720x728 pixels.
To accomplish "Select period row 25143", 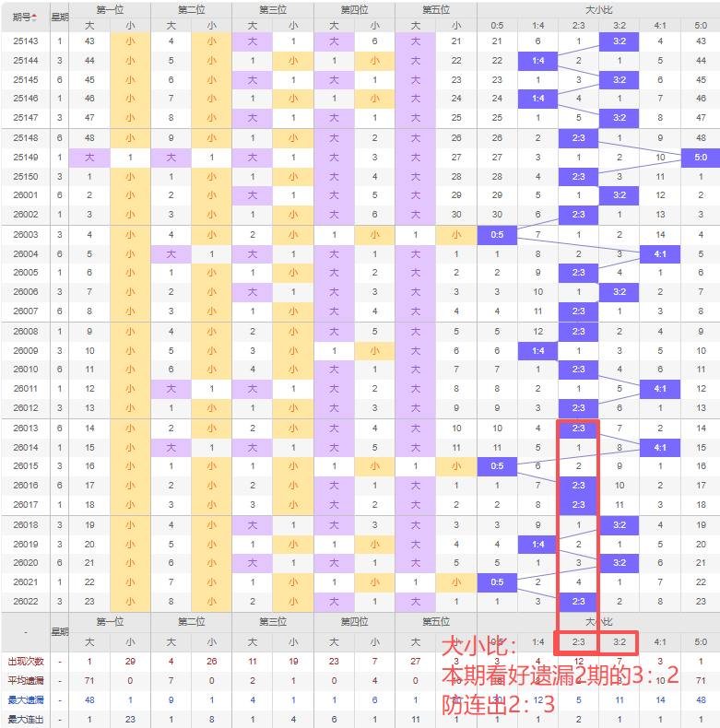I will tap(360, 41).
